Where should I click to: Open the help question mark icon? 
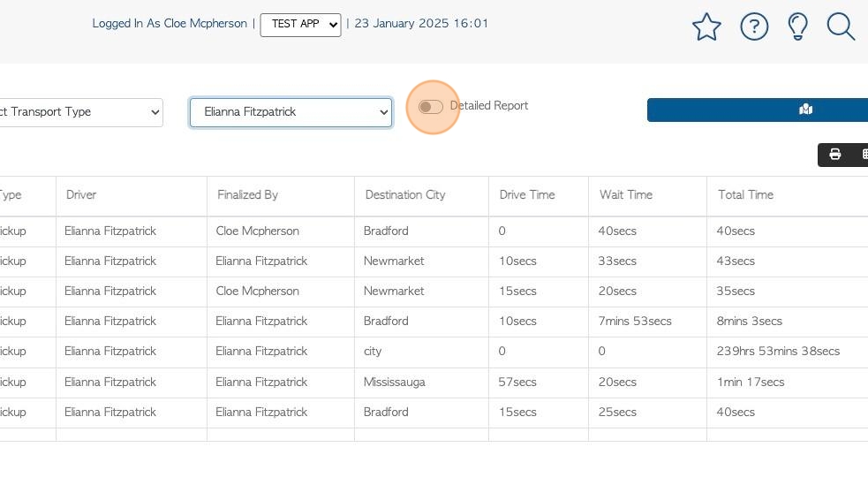[x=754, y=27]
